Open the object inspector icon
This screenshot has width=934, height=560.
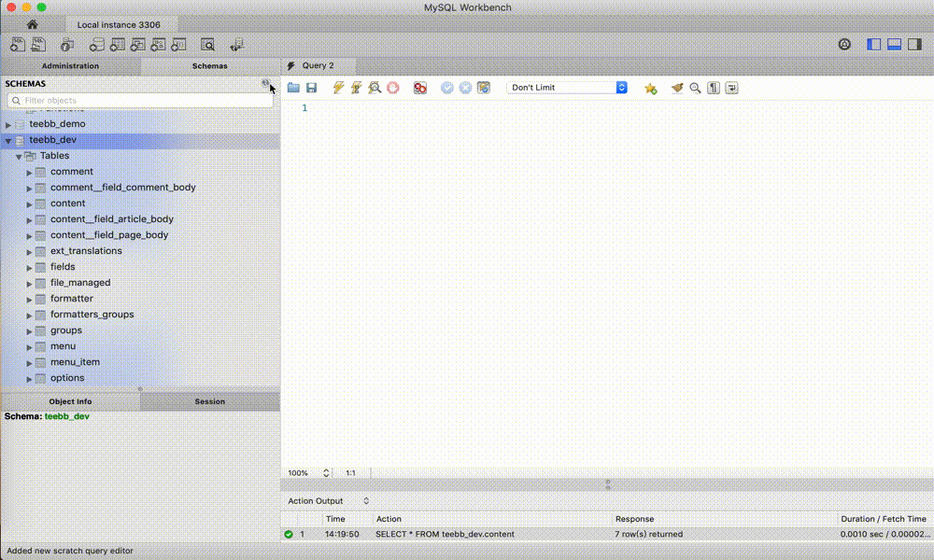(66, 44)
